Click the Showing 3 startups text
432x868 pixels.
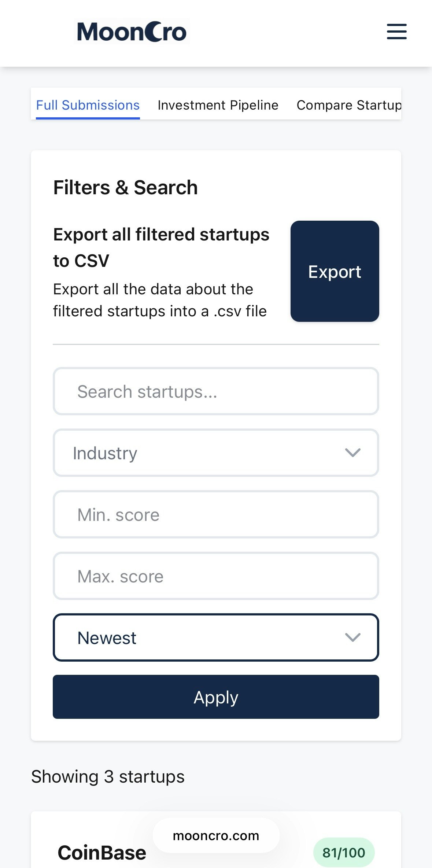tap(108, 776)
